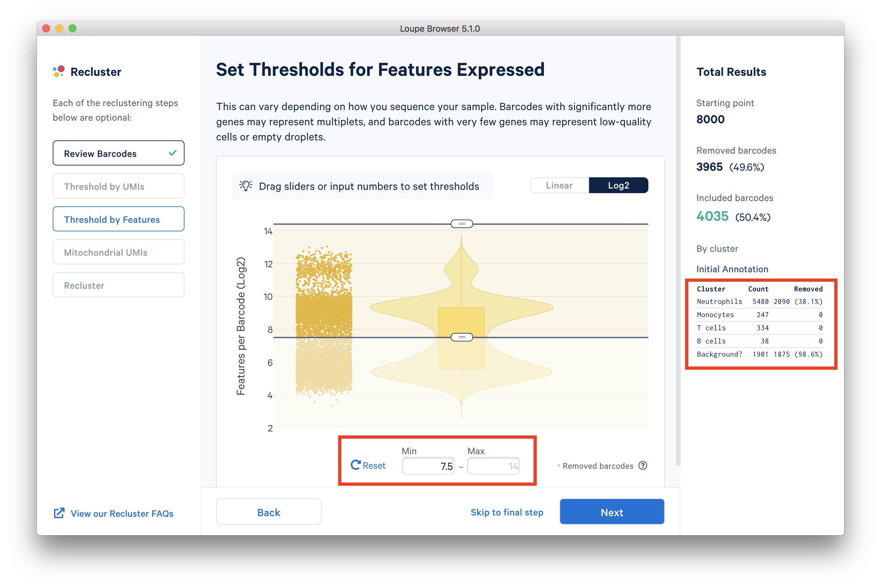Click the Next button to proceed

point(611,513)
